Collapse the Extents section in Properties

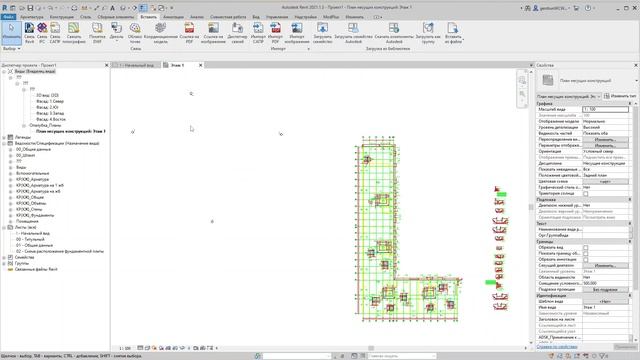click(630, 242)
